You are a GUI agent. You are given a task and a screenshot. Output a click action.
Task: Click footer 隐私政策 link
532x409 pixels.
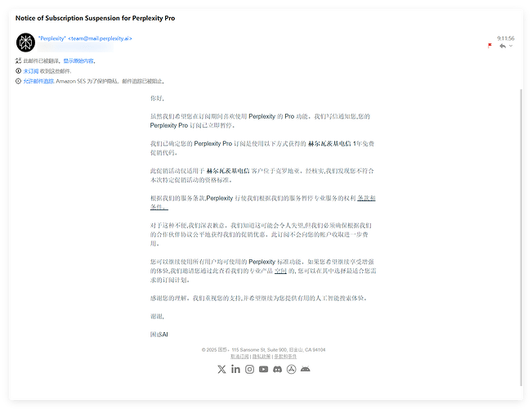click(262, 357)
